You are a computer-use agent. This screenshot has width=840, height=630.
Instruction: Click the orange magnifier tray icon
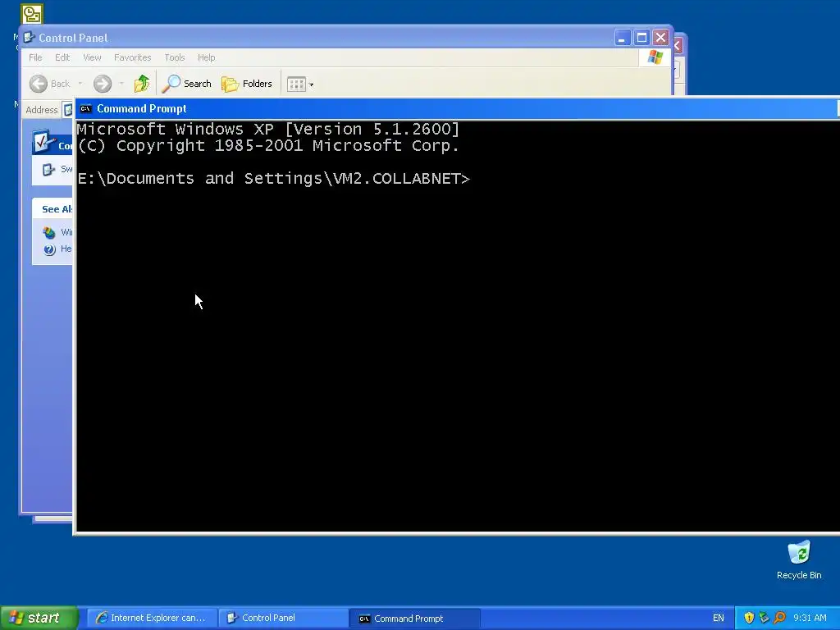pyautogui.click(x=779, y=619)
